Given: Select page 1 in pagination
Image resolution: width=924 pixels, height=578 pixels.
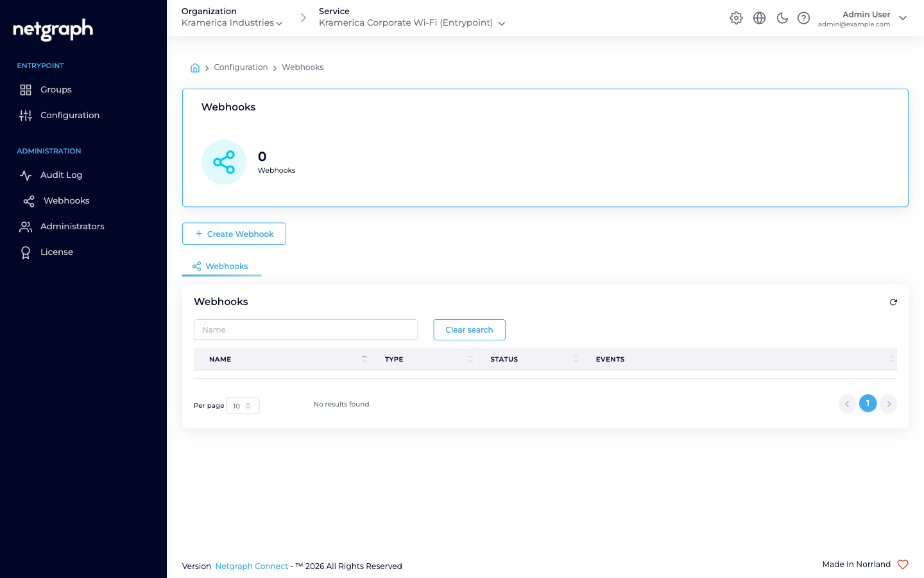Looking at the screenshot, I should point(868,404).
